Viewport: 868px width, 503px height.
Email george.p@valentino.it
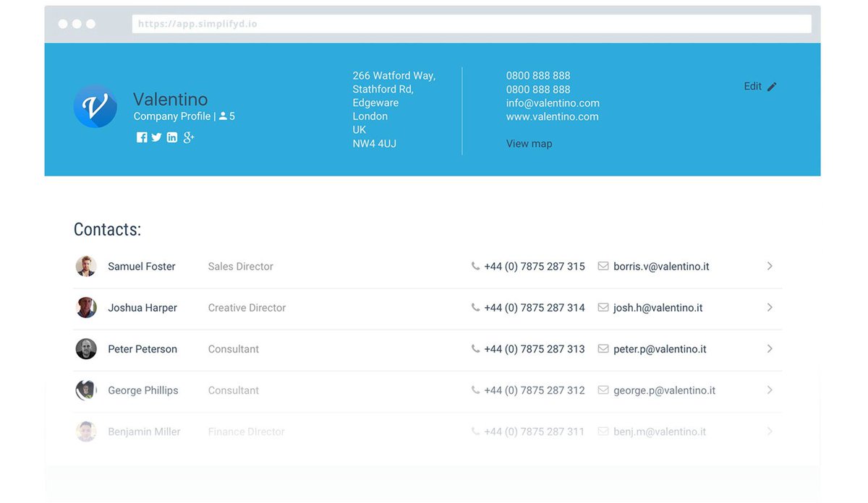click(664, 390)
